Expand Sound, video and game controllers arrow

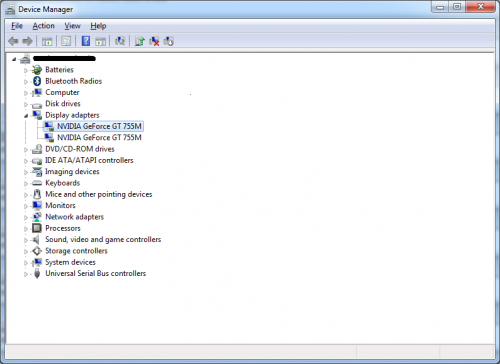(x=26, y=240)
